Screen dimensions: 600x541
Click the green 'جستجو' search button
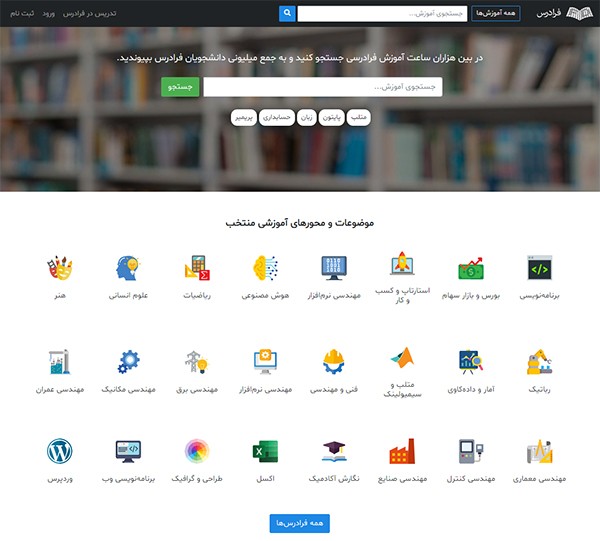[x=180, y=87]
